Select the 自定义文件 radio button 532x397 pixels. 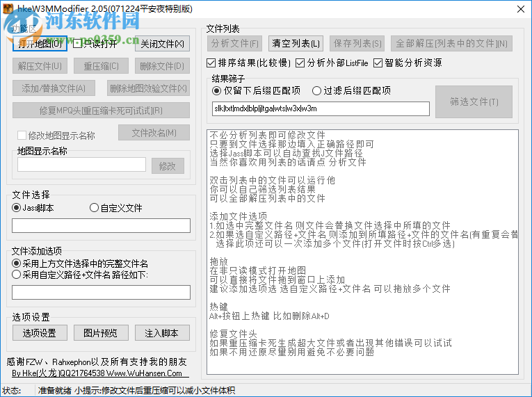point(115,208)
